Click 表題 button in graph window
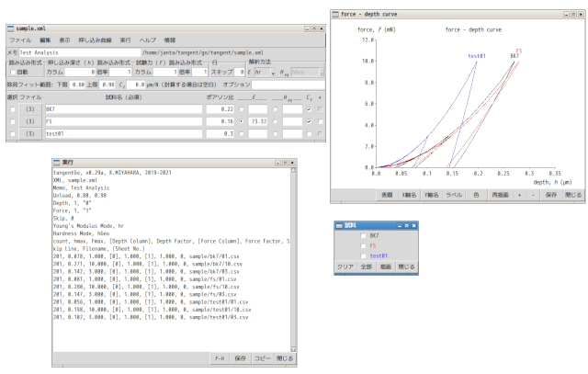This screenshot has height=374, width=588. click(x=387, y=195)
